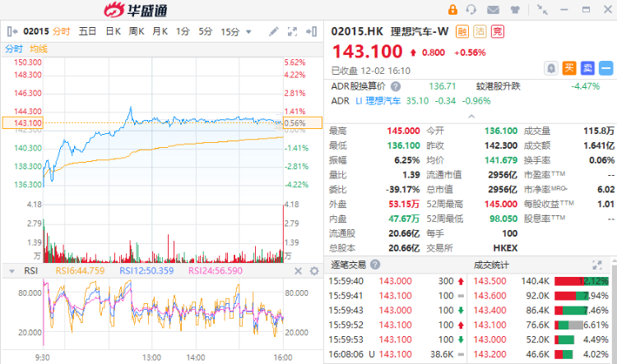Image resolution: width=617 pixels, height=364 pixels.
Task: Switch to 周K weekly candlestick tab
Action: pyautogui.click(x=137, y=31)
